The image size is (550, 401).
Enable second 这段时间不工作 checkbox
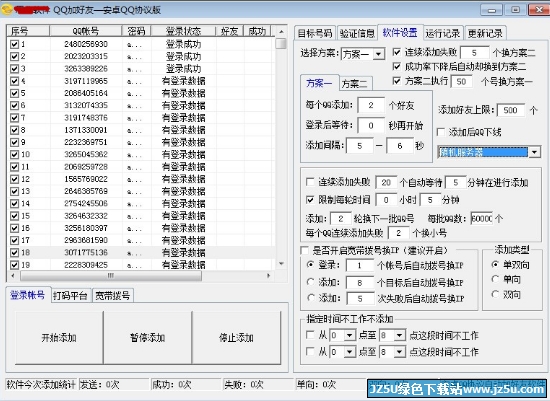tap(310, 351)
